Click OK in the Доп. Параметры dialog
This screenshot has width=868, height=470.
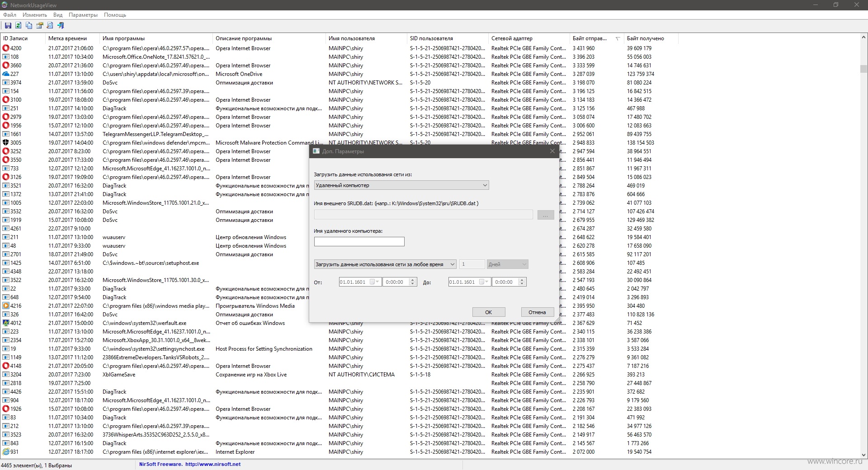[489, 312]
